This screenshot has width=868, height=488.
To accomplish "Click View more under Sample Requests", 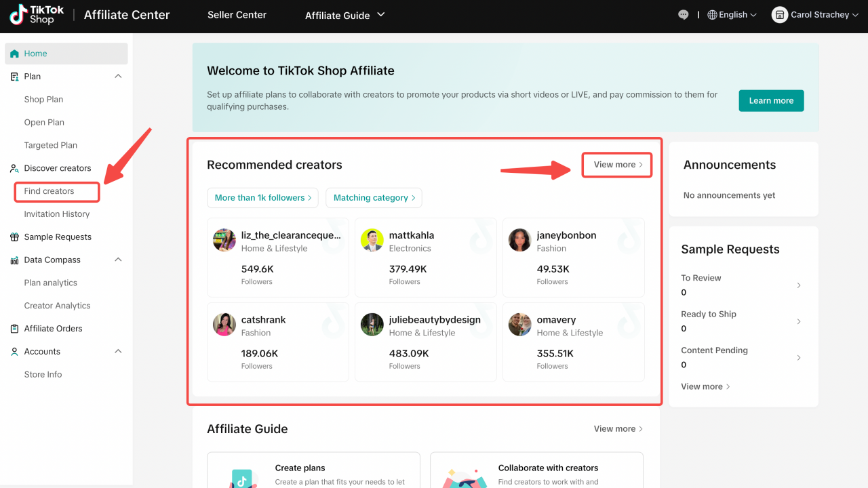I will [x=706, y=387].
